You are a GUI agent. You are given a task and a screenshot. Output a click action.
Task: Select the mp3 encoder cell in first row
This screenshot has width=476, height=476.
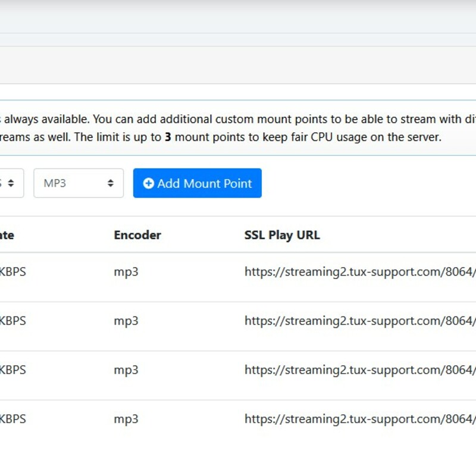pyautogui.click(x=126, y=272)
